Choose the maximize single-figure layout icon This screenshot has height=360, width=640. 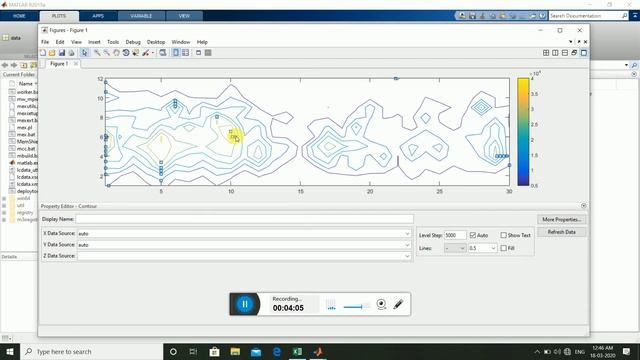[x=584, y=53]
